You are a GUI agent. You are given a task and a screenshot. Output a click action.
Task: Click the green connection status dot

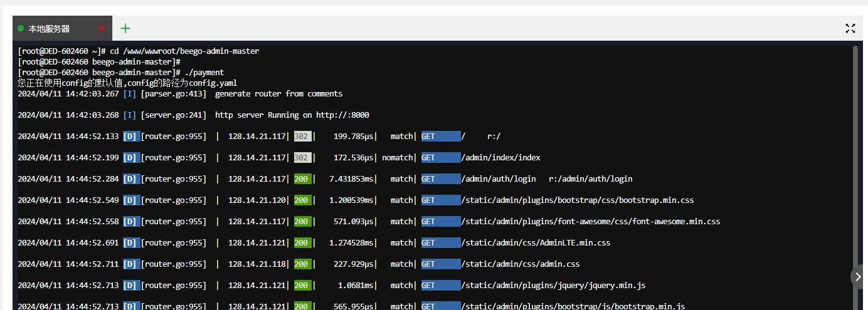(21, 29)
